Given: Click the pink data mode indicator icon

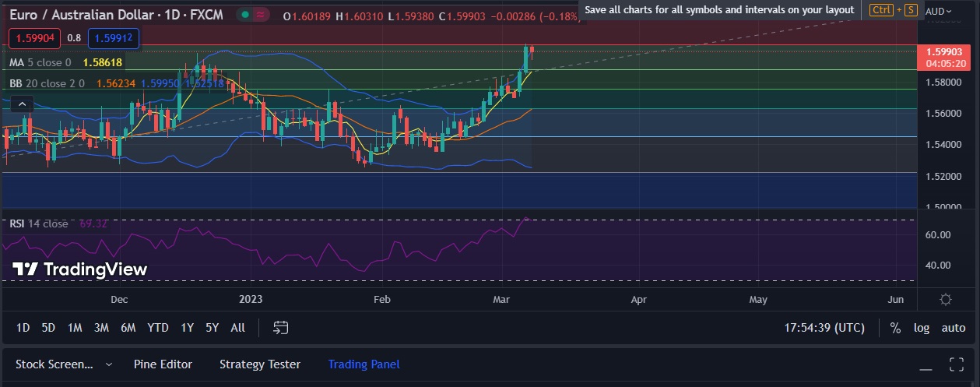Looking at the screenshot, I should pos(262,15).
